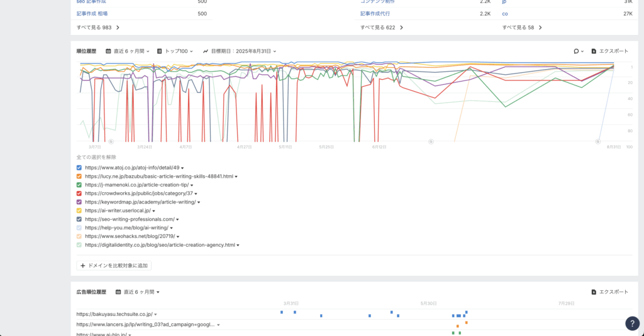Uncheck the atoj.co.jp URL checkbox
Screen dimensions: 644x336
pos(79,168)
